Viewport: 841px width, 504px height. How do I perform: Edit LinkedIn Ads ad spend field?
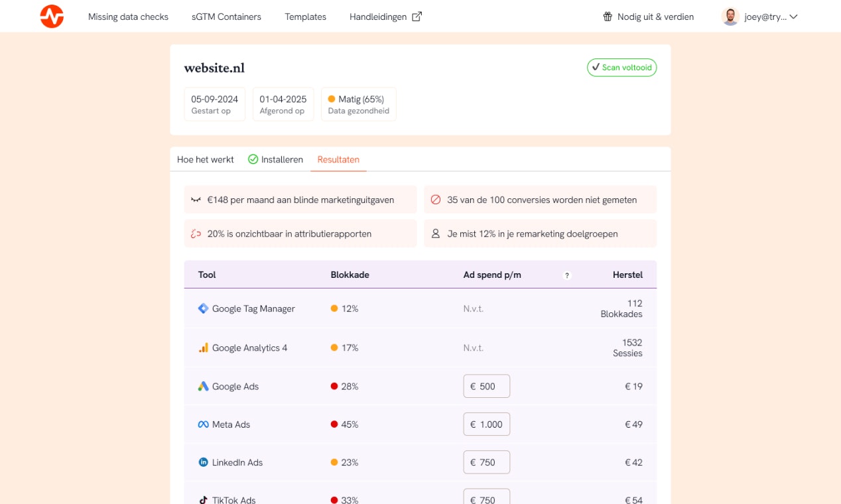(x=487, y=462)
